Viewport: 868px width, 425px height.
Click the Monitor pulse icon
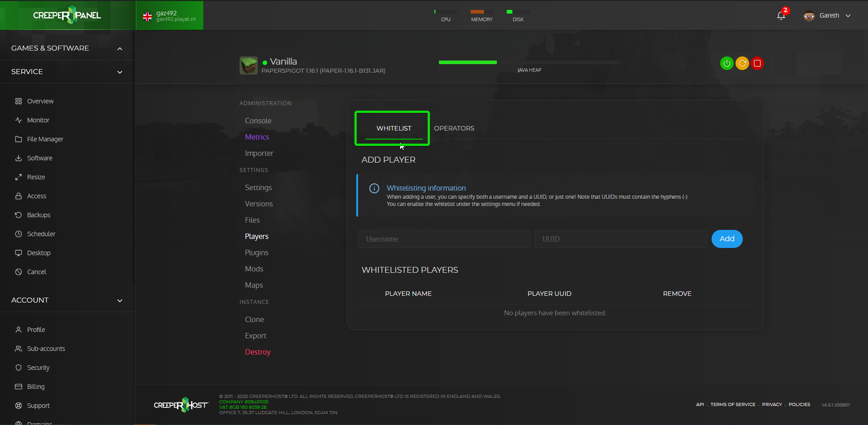click(x=19, y=120)
